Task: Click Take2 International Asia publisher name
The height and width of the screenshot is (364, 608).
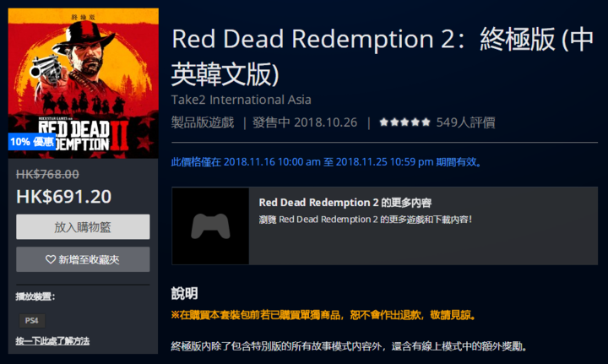Action: [x=242, y=100]
